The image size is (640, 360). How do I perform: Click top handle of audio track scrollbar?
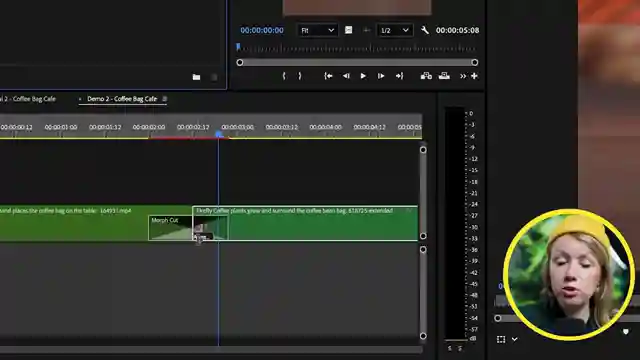tap(423, 249)
